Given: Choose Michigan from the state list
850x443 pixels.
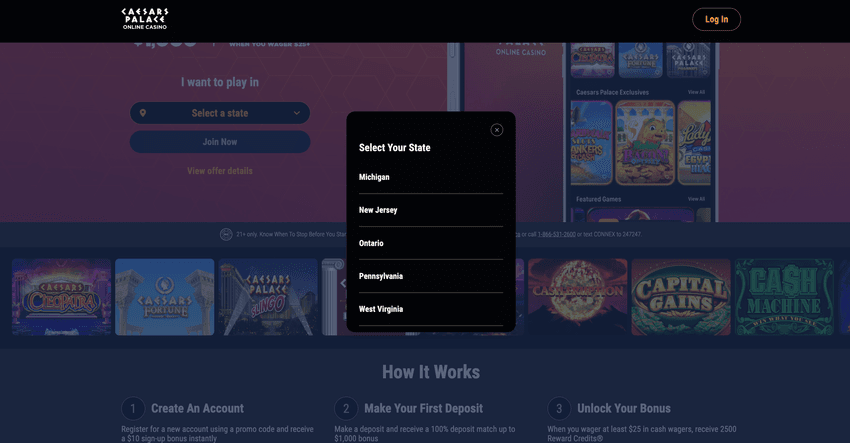Looking at the screenshot, I should [x=431, y=177].
